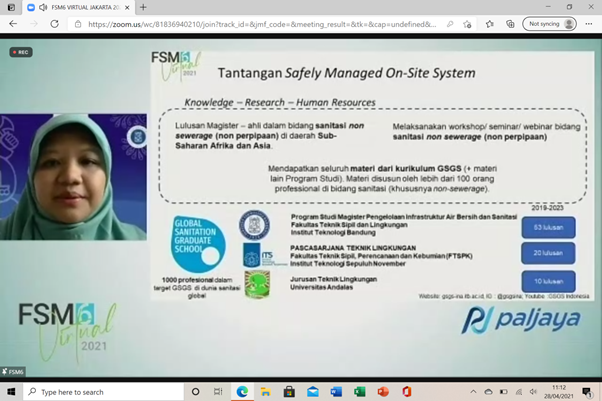Screen dimensions: 602x401
Task: Click the 53 lulusan blue box
Action: pyautogui.click(x=548, y=227)
